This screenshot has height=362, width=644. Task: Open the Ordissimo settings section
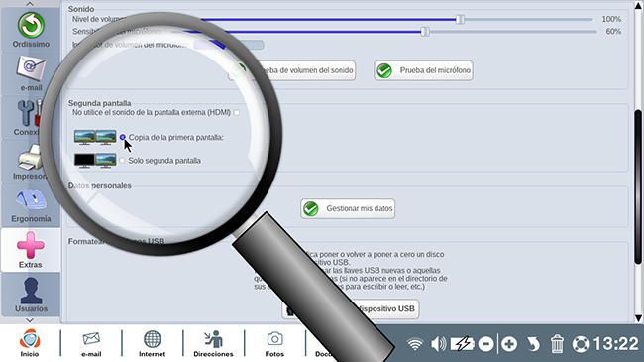[x=31, y=30]
